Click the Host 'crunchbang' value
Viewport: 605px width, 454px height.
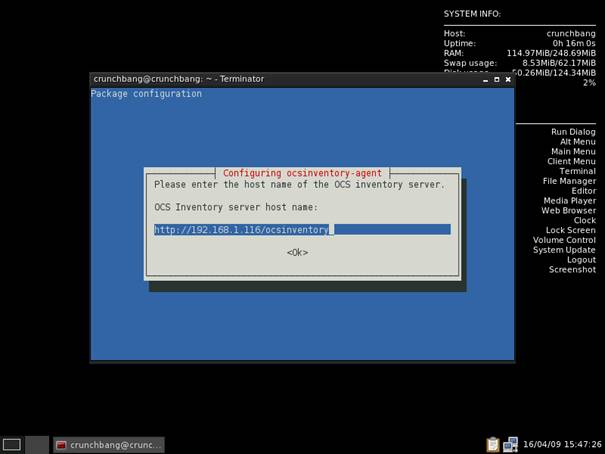click(x=571, y=34)
